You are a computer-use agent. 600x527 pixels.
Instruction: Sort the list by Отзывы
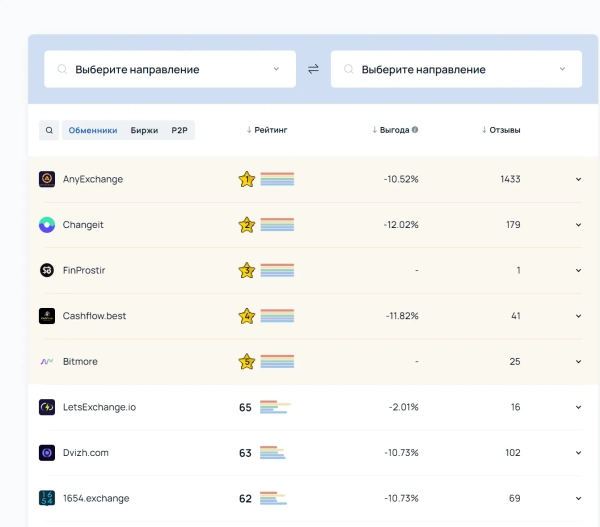click(x=501, y=130)
